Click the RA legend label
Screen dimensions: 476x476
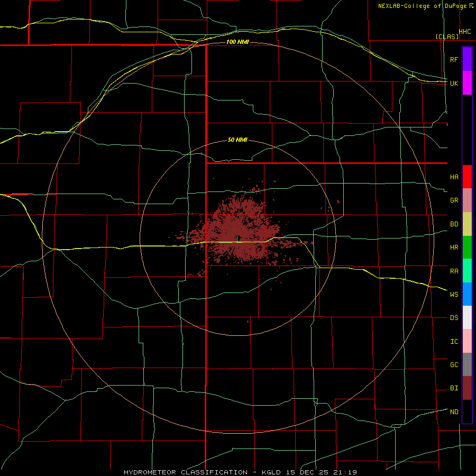pos(454,271)
